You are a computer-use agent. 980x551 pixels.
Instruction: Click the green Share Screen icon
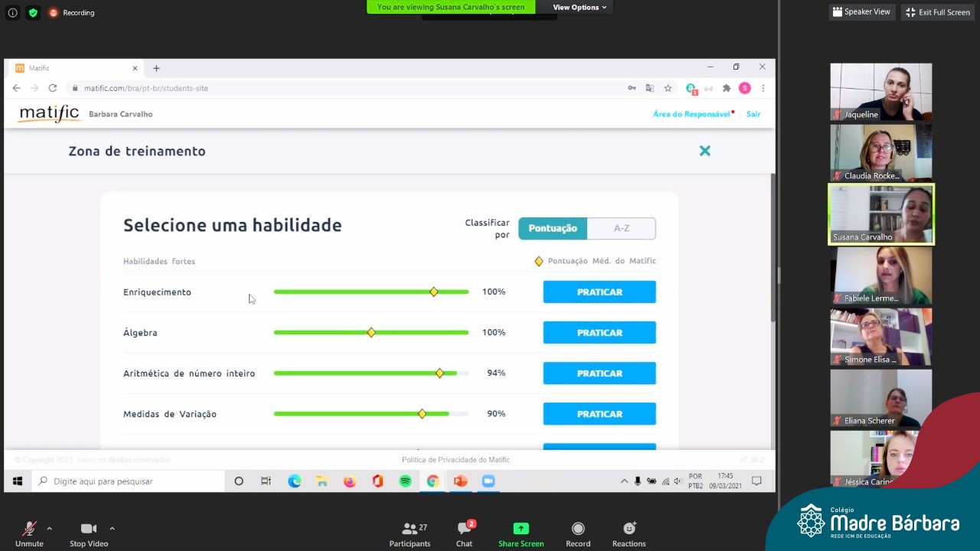point(521,529)
